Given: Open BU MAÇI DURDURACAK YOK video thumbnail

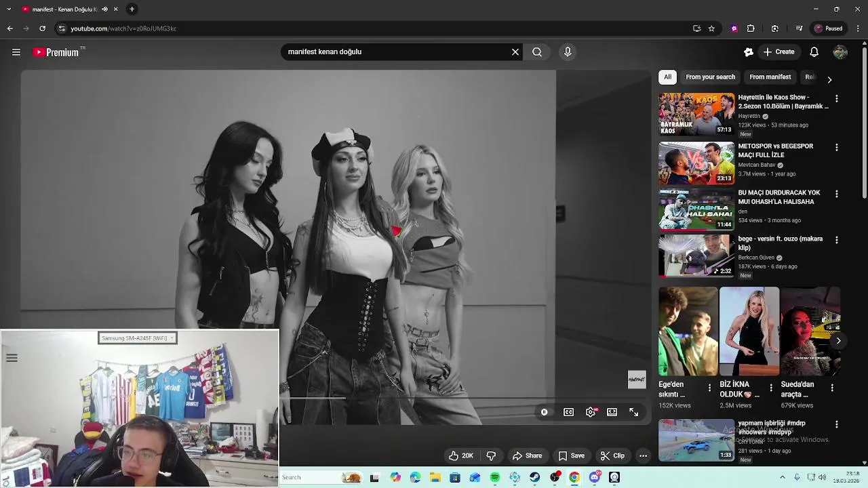Looking at the screenshot, I should point(696,209).
